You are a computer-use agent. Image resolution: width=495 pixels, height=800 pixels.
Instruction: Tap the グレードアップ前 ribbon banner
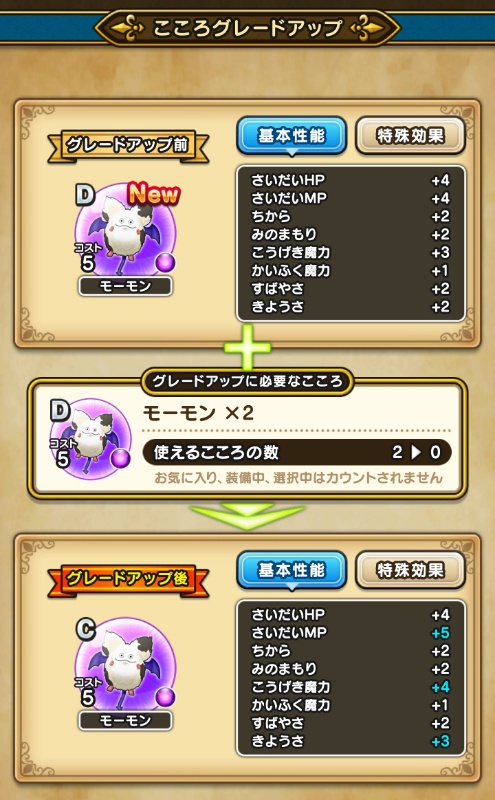tap(128, 145)
